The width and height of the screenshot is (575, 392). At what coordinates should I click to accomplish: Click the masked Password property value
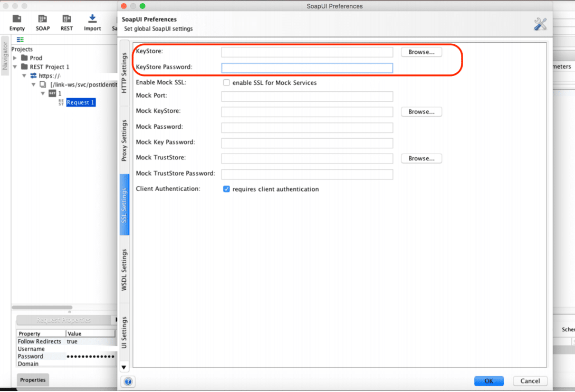tap(91, 357)
